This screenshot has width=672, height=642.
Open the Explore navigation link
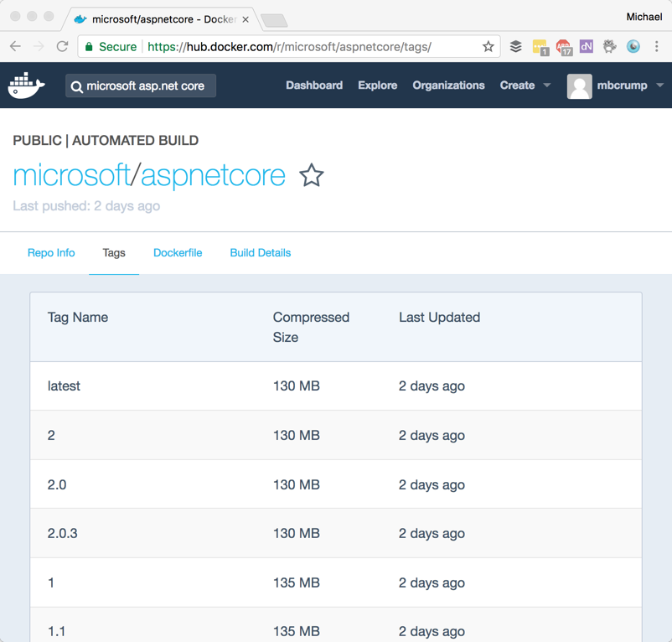click(378, 85)
